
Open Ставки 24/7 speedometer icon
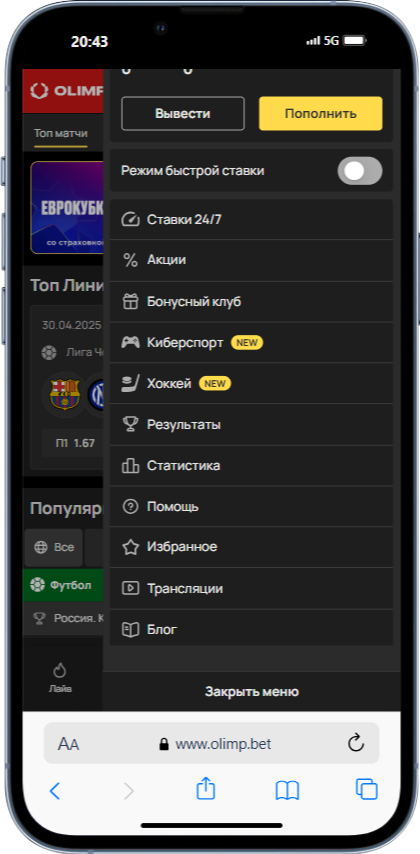(x=130, y=219)
